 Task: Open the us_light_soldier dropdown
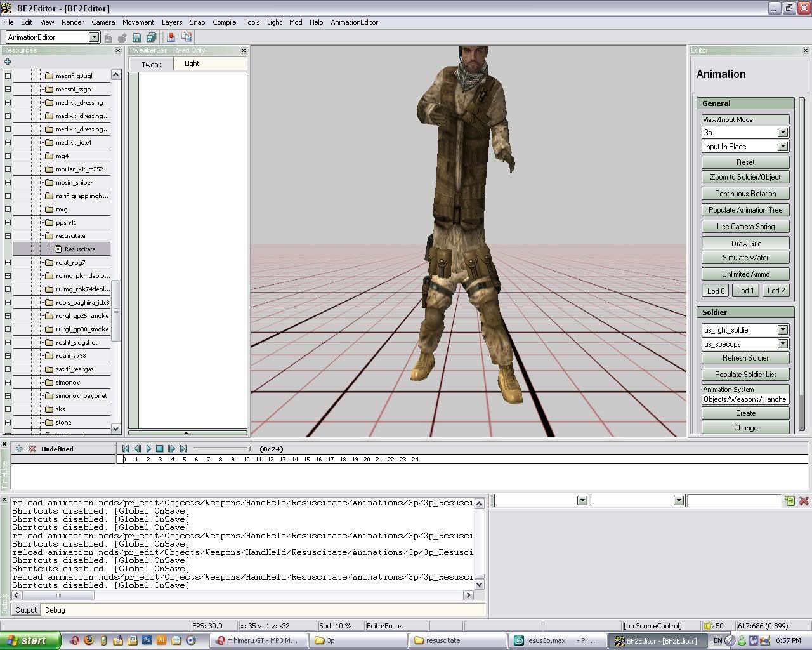point(782,330)
